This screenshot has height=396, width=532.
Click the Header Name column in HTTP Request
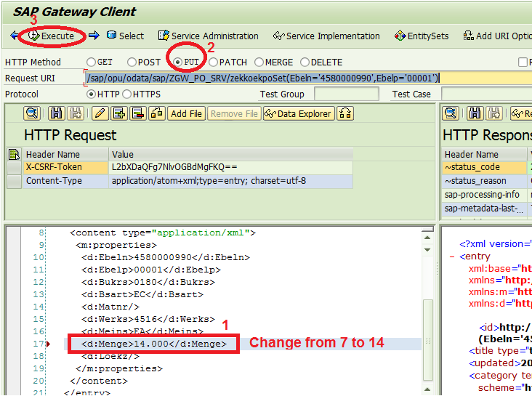[65, 154]
